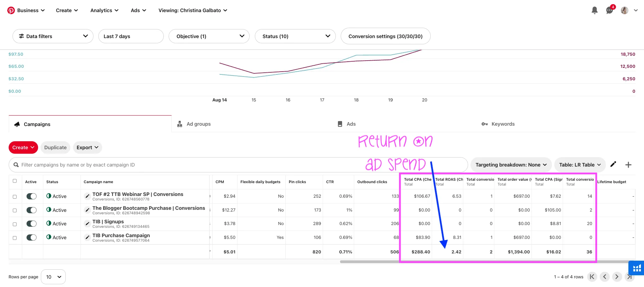The width and height of the screenshot is (644, 287).
Task: Go to the first page of rows
Action: (x=592, y=277)
